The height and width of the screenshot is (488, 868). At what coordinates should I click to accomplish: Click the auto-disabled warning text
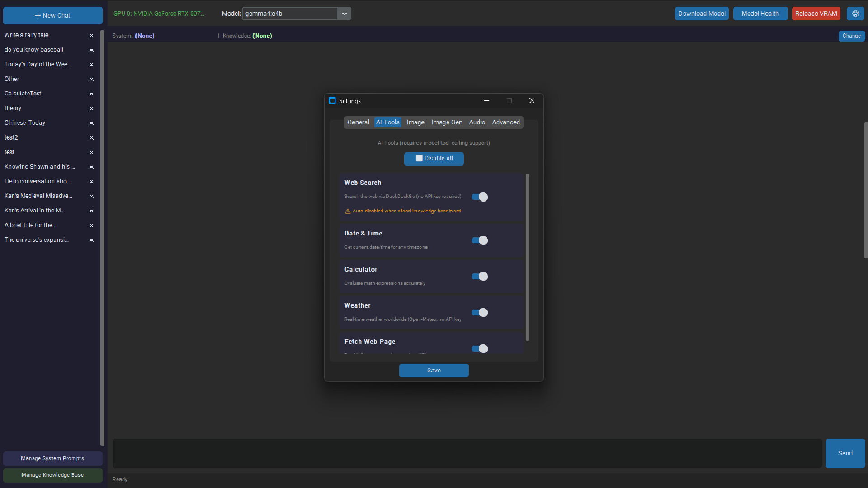tap(403, 211)
